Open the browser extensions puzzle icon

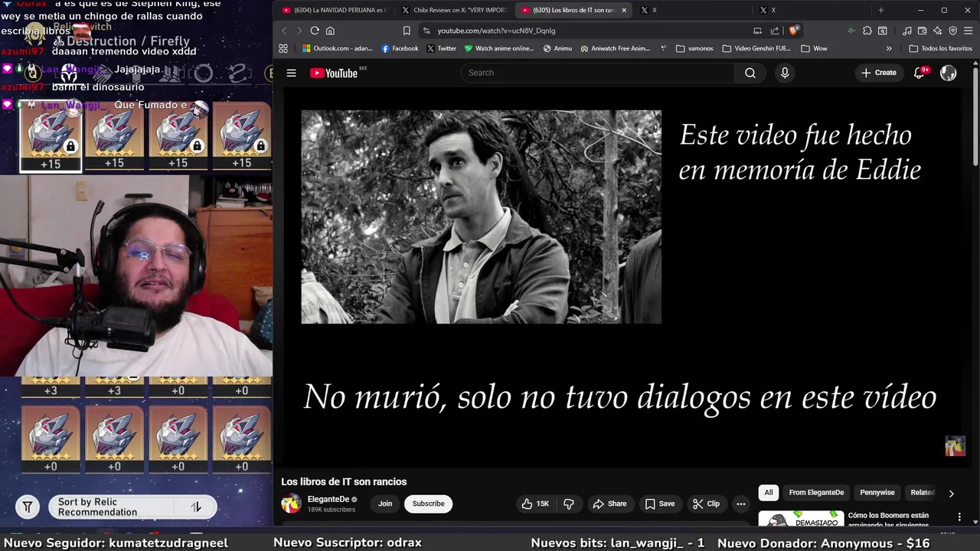(867, 31)
